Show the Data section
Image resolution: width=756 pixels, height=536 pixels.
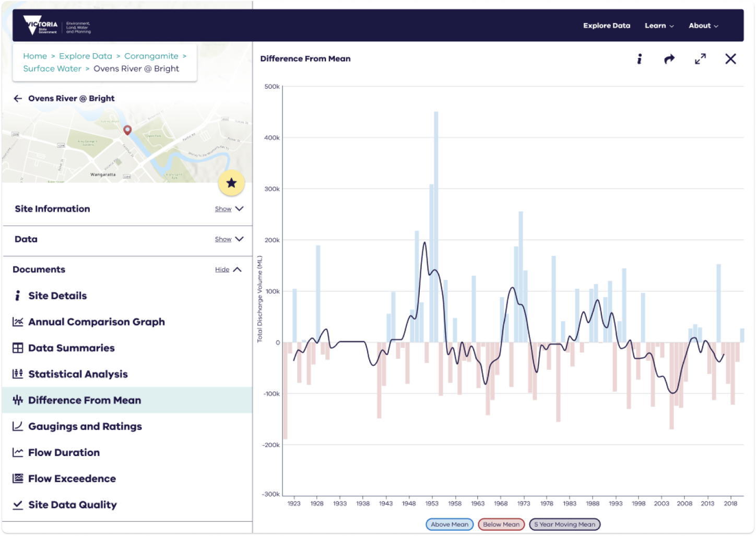click(229, 239)
